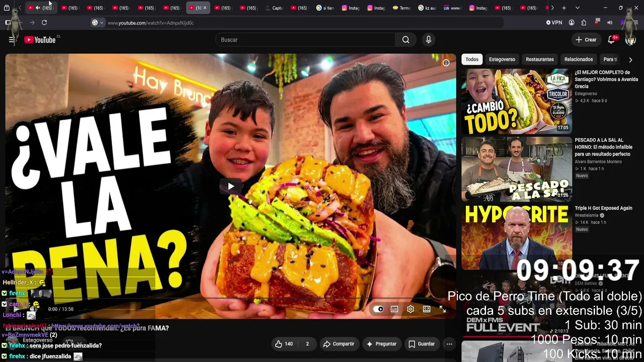
Task: Visit the Alvaro Barrientos Montero channel
Action: pyautogui.click(x=598, y=161)
